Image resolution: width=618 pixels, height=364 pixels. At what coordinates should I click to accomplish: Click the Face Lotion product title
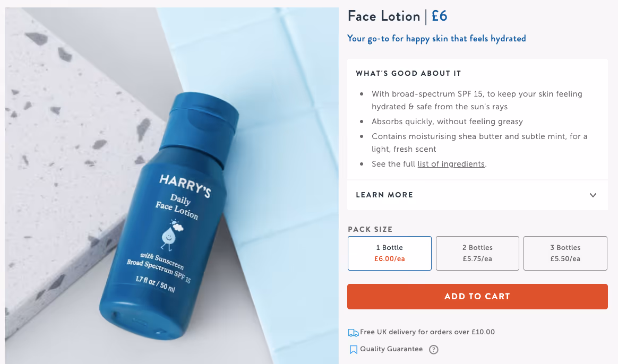click(x=384, y=16)
